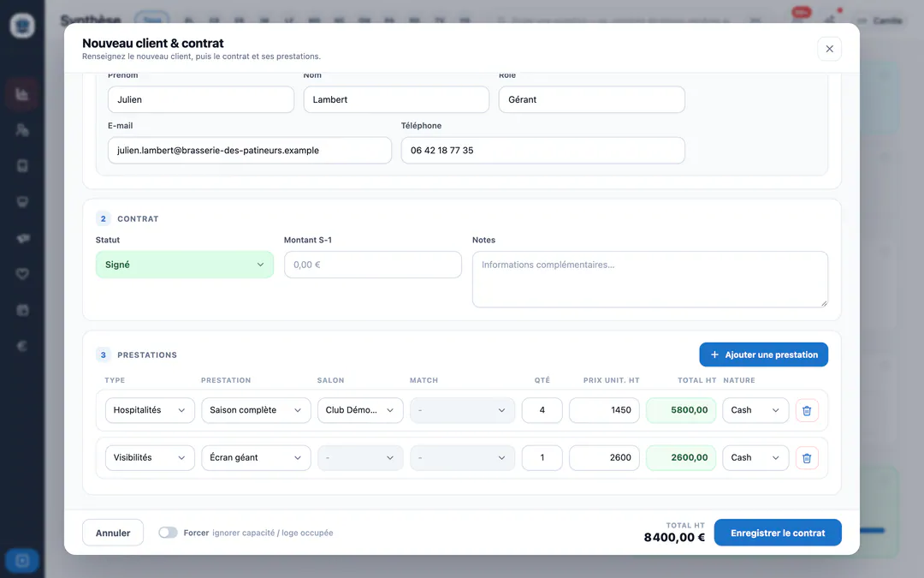Screen dimensions: 924x578
Task: Cancel the form with Annuler
Action: [x=113, y=533]
